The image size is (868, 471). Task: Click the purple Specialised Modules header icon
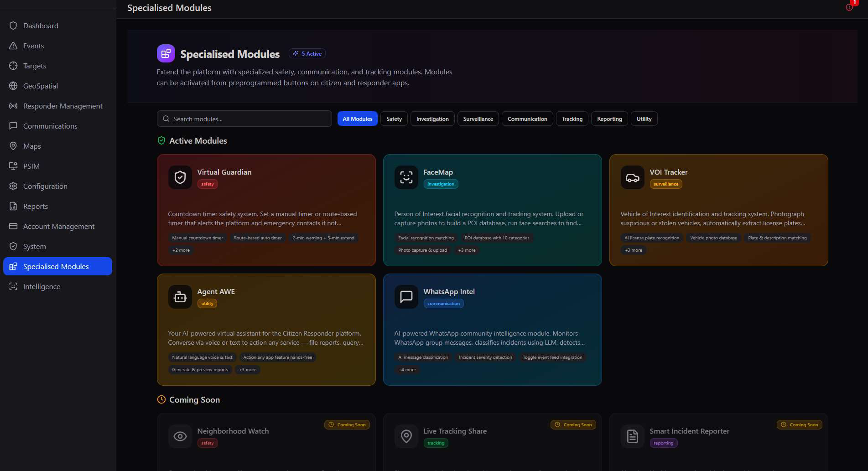[166, 54]
